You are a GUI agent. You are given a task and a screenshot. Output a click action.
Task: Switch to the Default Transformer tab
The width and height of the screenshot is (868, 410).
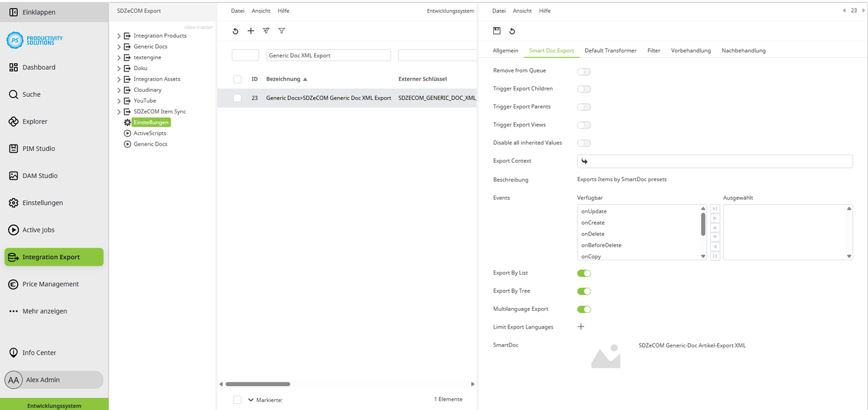pos(610,50)
